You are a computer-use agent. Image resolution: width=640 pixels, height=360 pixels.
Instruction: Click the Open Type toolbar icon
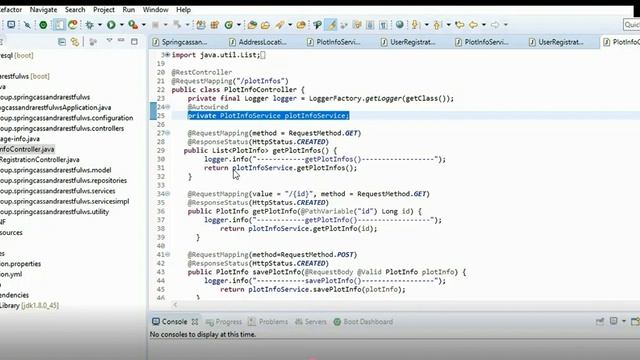click(x=252, y=25)
